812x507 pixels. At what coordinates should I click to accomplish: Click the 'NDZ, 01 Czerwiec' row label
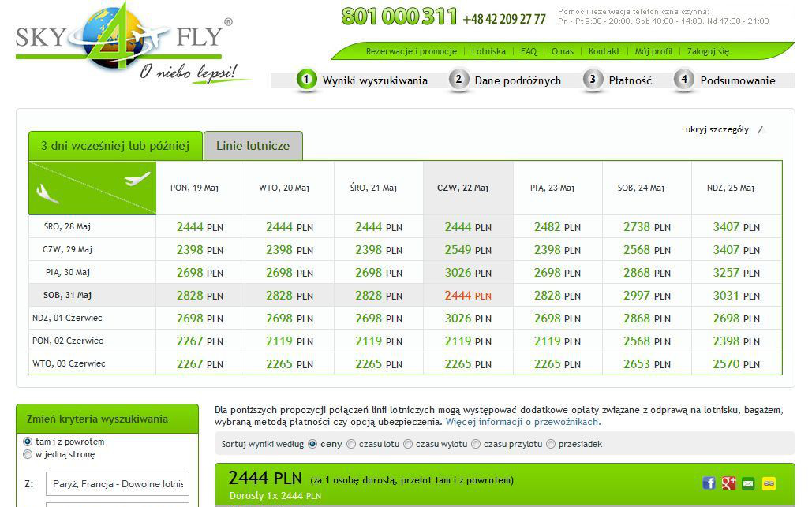pos(67,318)
